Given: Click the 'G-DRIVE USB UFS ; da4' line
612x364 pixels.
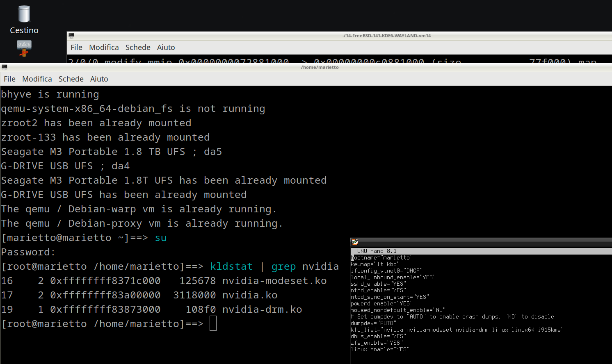Looking at the screenshot, I should point(65,166).
